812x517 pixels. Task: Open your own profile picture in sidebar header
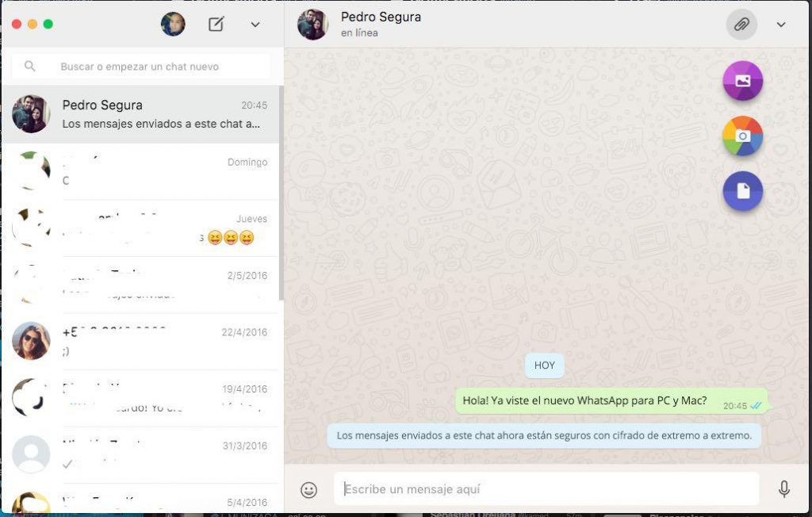click(x=173, y=24)
